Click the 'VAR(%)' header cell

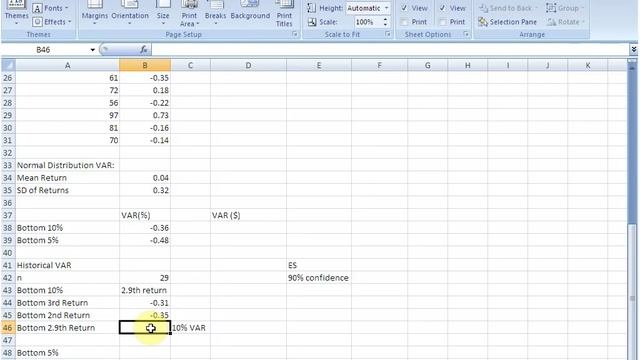145,216
